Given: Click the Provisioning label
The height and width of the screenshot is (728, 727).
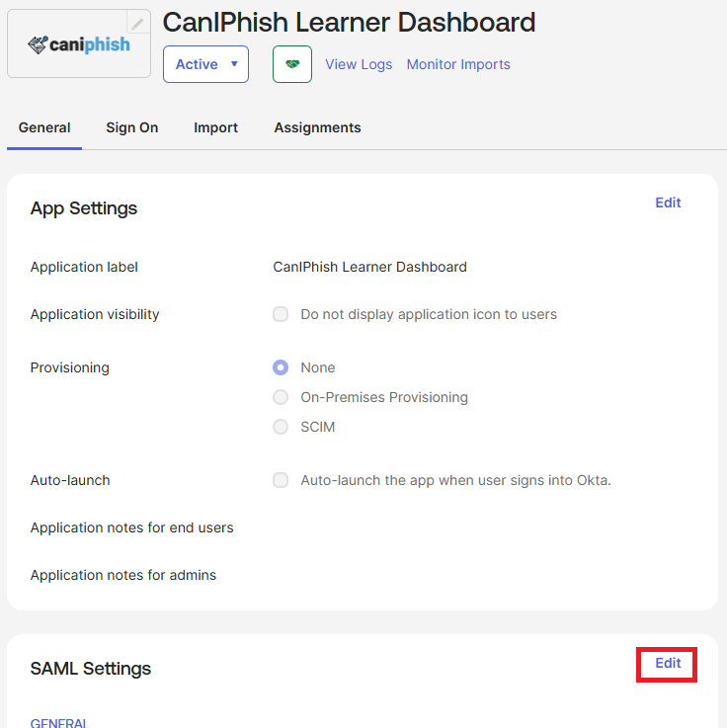Looking at the screenshot, I should (69, 367).
